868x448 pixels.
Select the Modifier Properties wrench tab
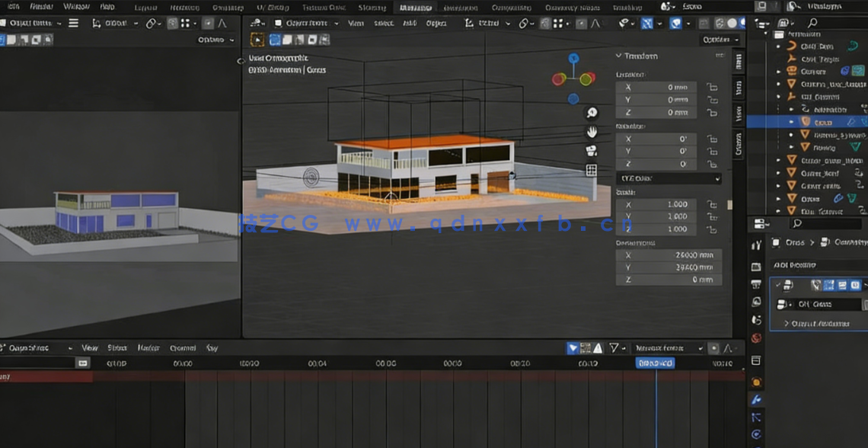[755, 398]
